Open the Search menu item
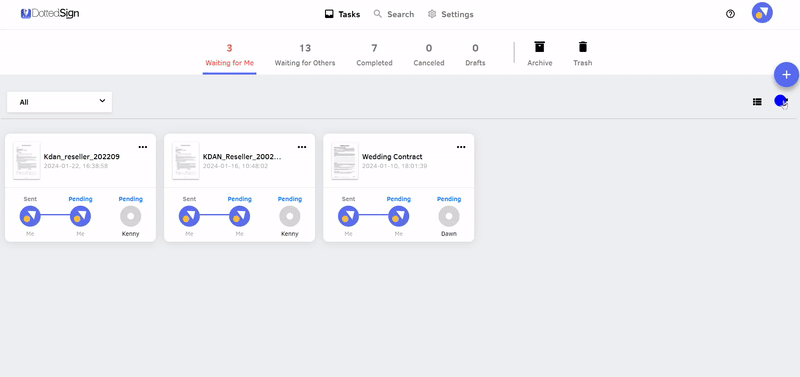800x377 pixels. coord(394,14)
